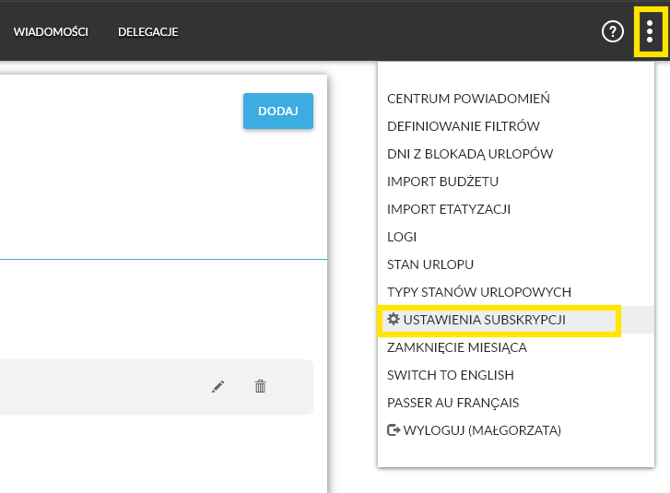
Task: Click the three-dot more options menu icon
Action: 649,32
